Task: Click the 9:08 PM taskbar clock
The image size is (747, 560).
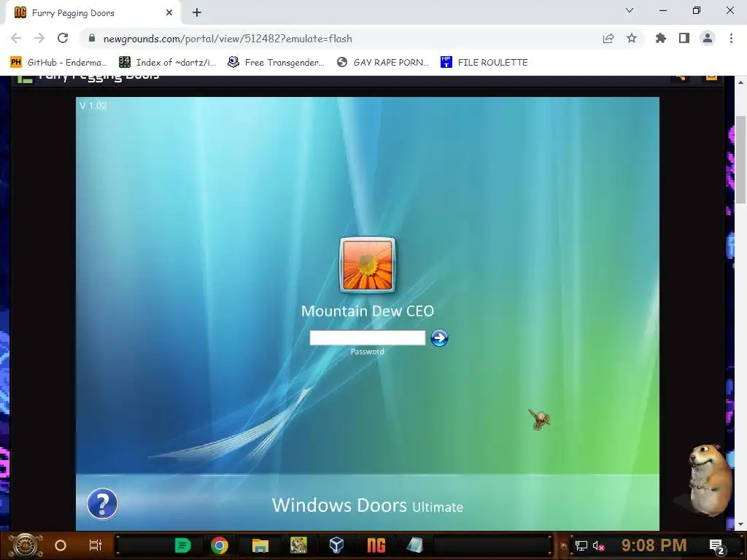Action: point(654,545)
